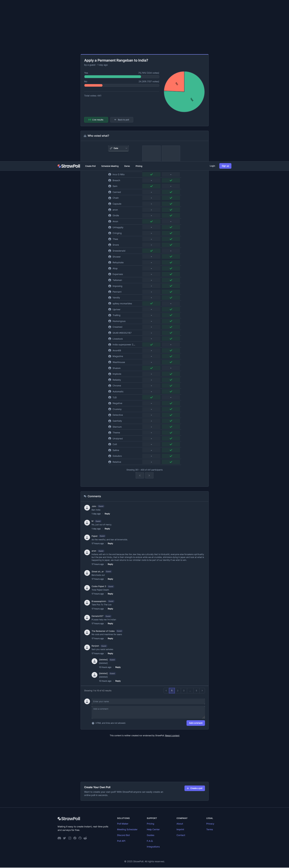Click the Sign up button

225,166
